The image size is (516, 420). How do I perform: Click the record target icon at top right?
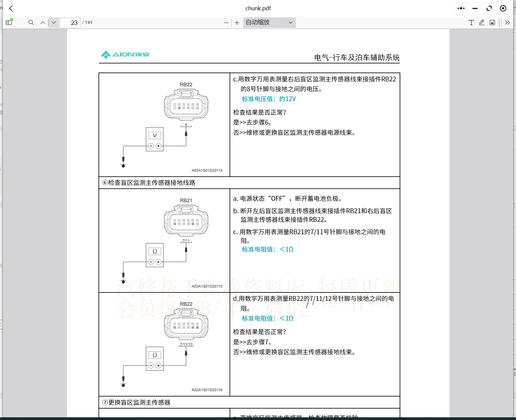(x=503, y=8)
